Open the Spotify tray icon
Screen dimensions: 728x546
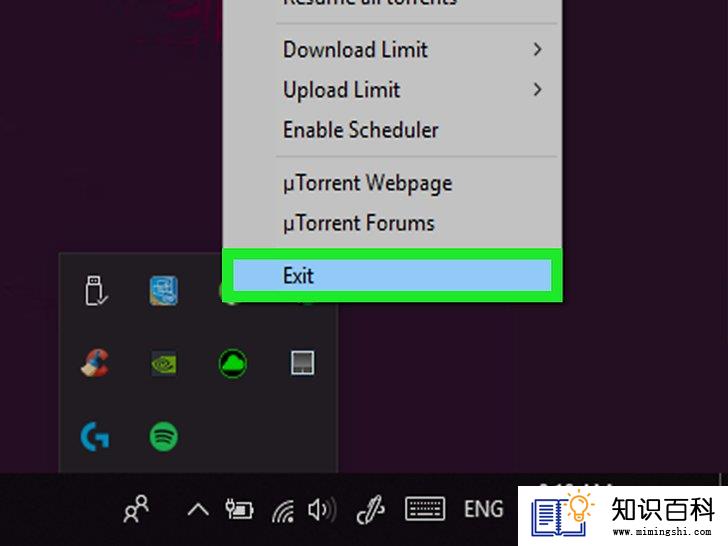[x=163, y=436]
